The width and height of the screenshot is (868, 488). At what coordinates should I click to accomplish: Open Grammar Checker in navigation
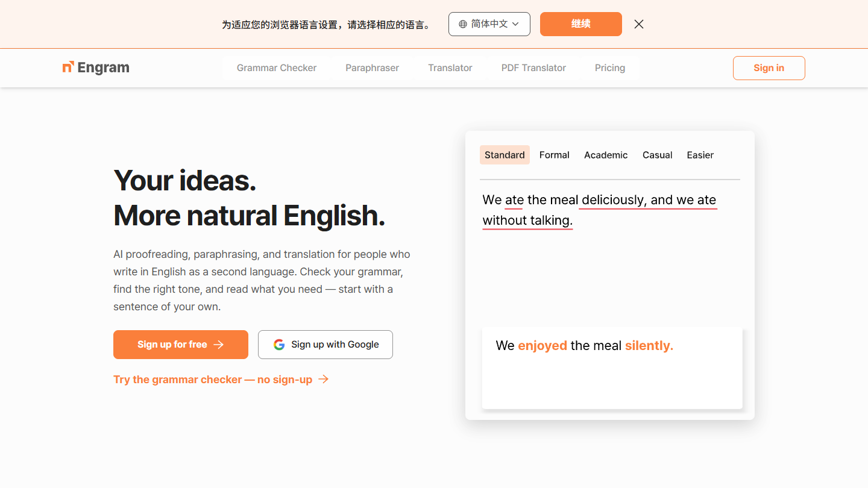point(277,68)
